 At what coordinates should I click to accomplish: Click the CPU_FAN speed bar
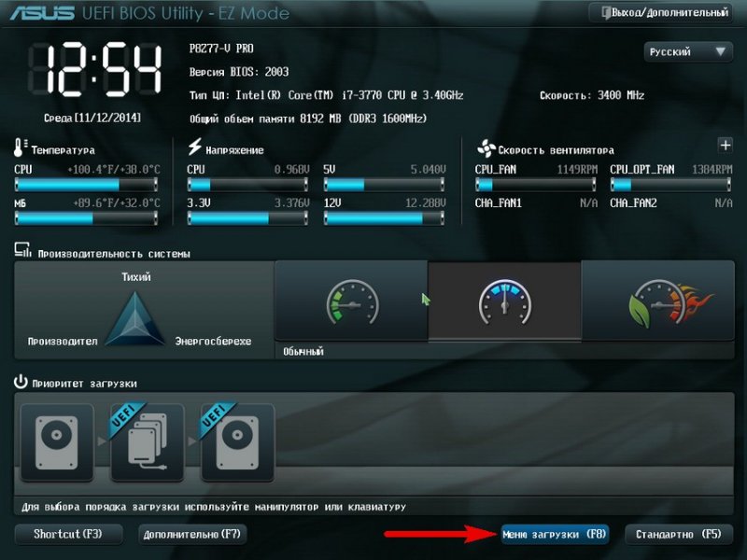pos(536,184)
